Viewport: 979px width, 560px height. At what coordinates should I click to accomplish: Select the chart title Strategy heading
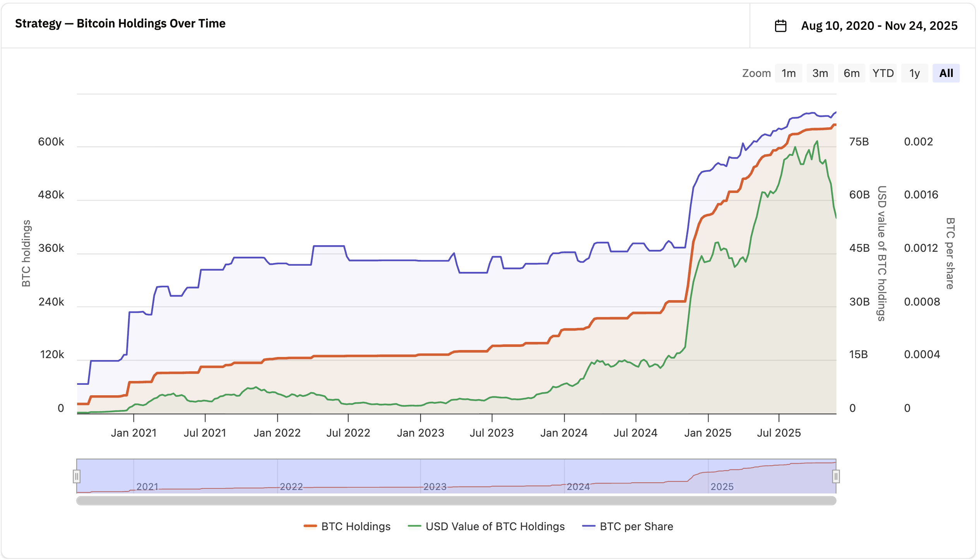[x=120, y=23]
